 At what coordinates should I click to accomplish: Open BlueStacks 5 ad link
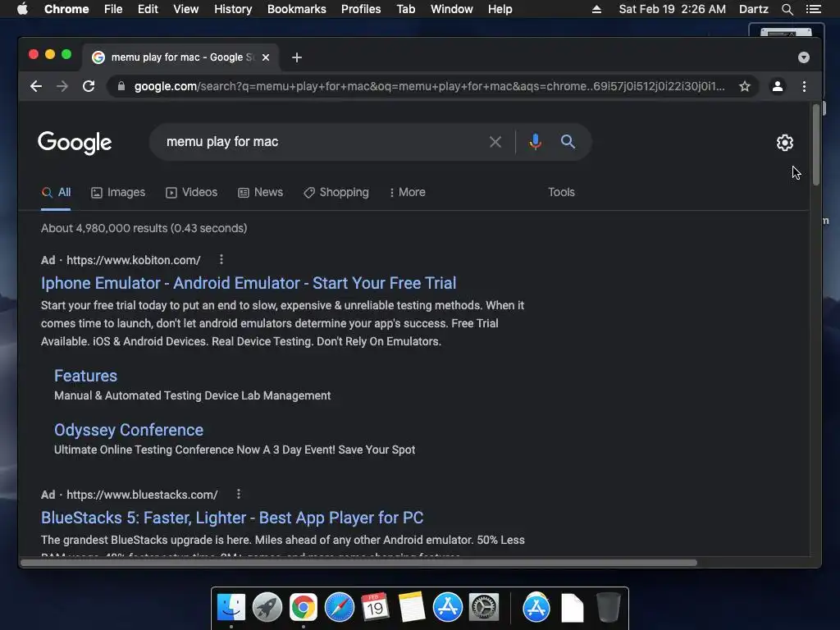(232, 518)
